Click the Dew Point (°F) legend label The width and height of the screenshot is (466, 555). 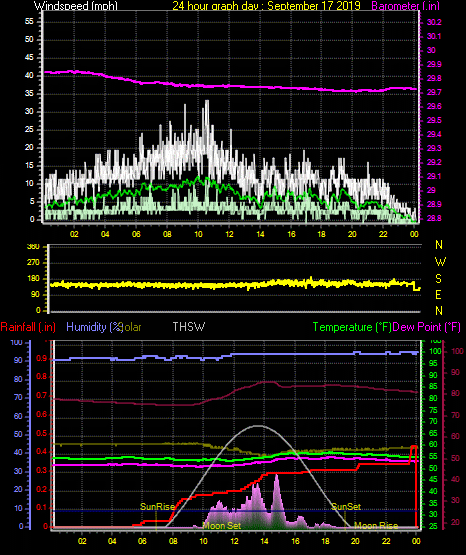point(426,327)
